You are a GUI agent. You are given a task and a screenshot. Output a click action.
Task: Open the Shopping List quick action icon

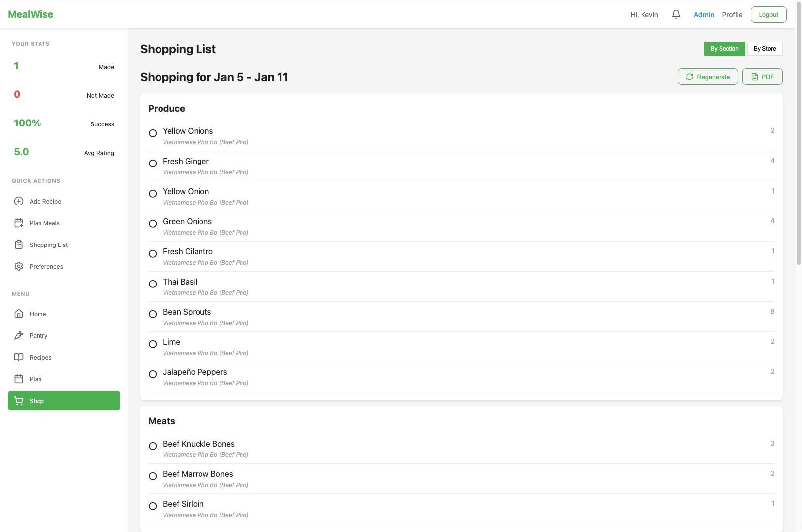click(x=19, y=245)
